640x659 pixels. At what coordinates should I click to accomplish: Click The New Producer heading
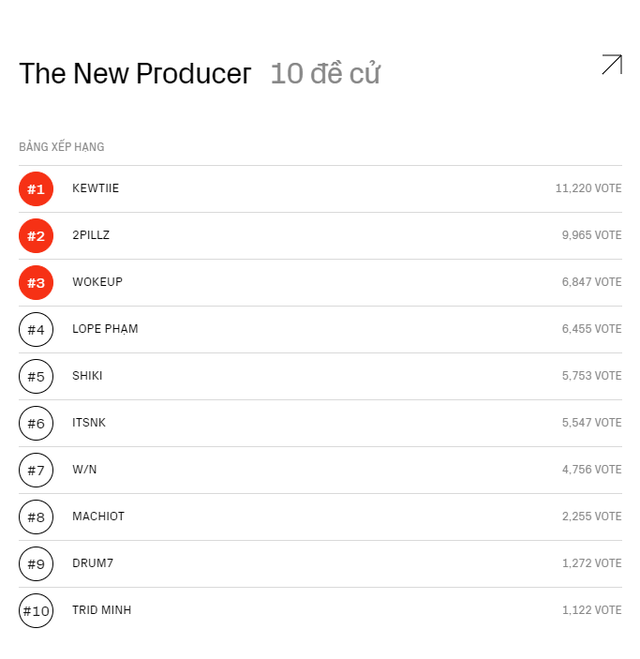[135, 74]
